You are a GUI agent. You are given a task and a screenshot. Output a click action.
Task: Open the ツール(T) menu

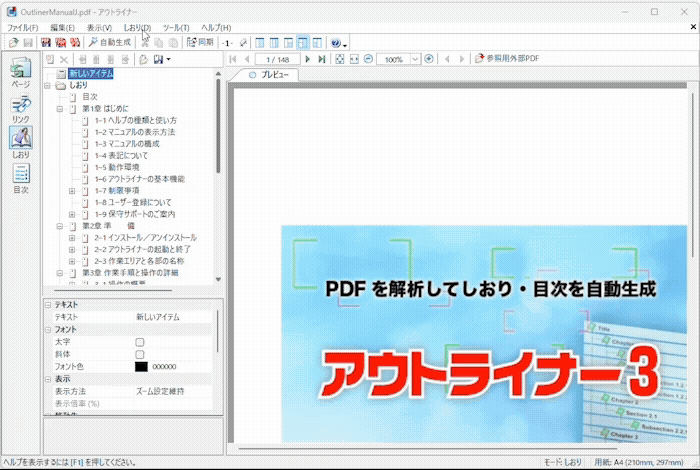[175, 27]
